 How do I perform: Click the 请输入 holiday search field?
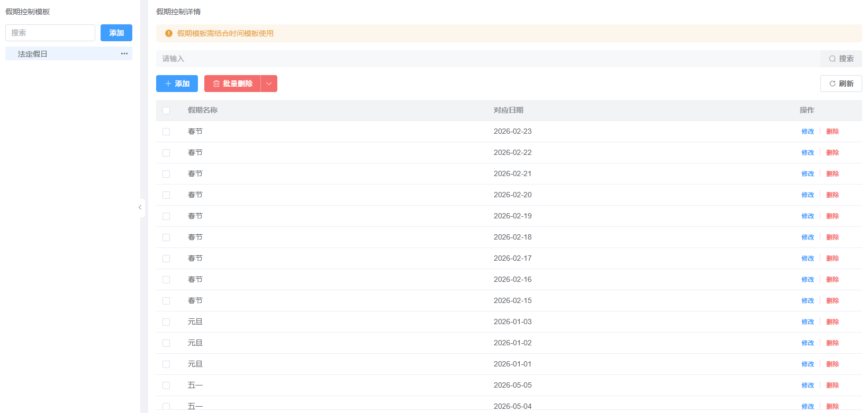(x=487, y=59)
